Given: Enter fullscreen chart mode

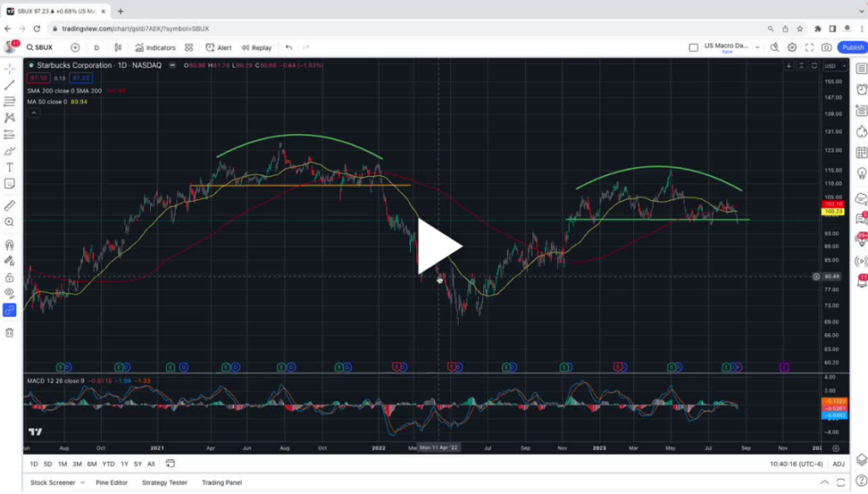Looking at the screenshot, I should tap(810, 47).
